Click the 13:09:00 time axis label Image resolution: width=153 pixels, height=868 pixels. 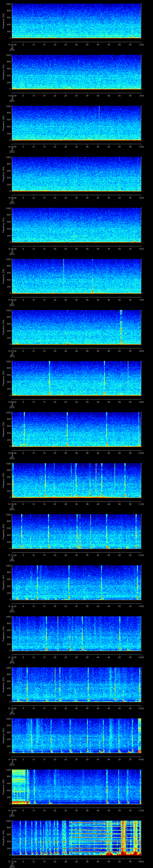12,453
